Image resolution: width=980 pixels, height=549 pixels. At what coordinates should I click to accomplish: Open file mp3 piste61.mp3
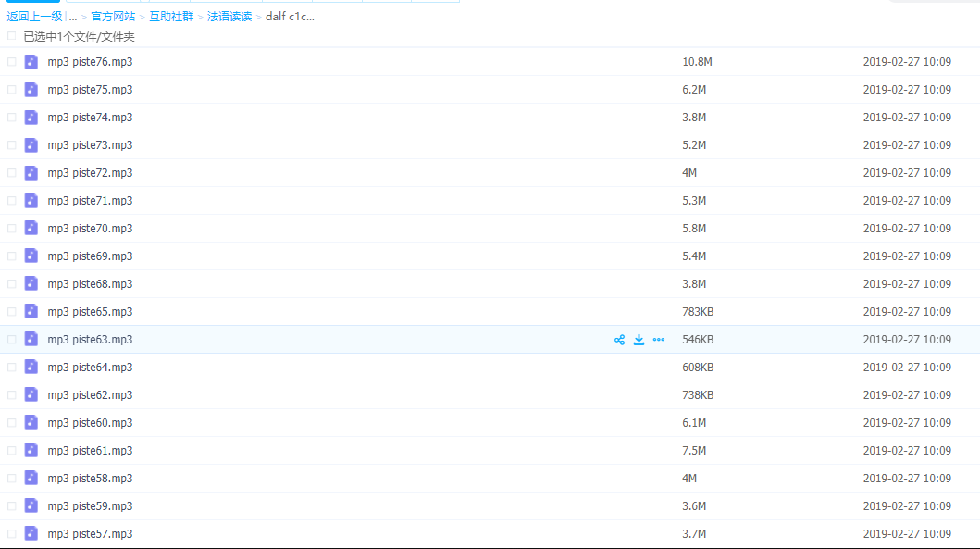click(x=90, y=450)
